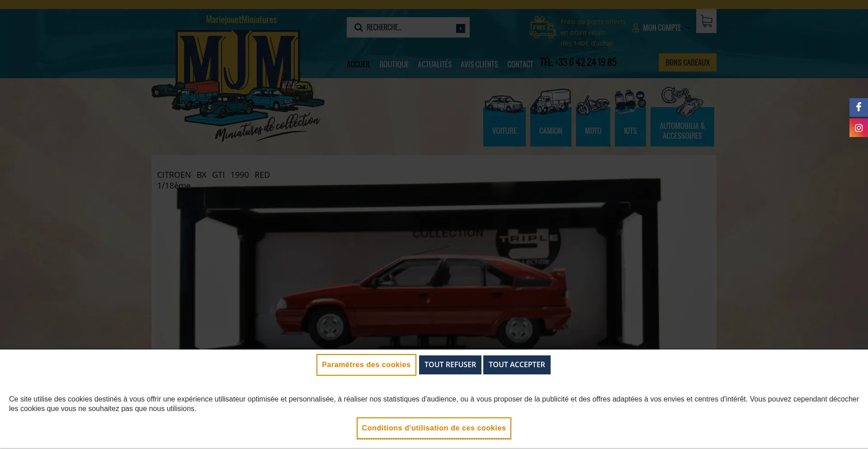Screen dimensions: 868x449
Task: Click the free delivery truck icon
Action: (542, 28)
